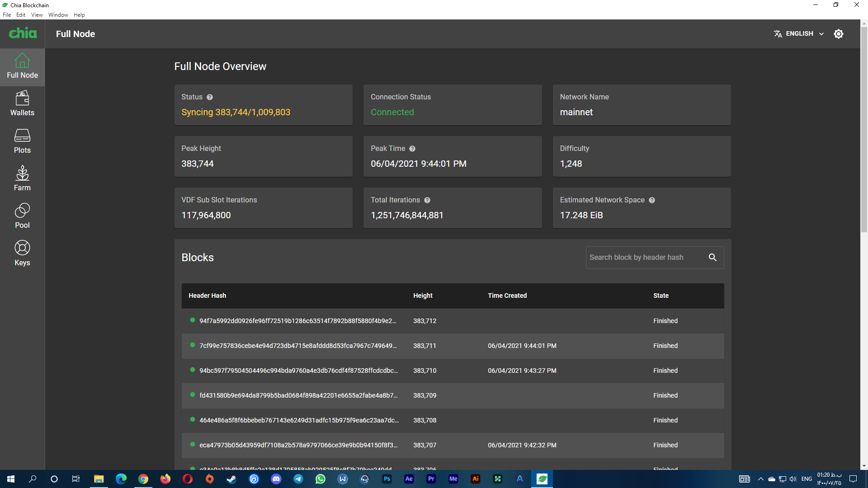Open Telegram from taskbar
Image resolution: width=868 pixels, height=488 pixels.
(x=298, y=479)
